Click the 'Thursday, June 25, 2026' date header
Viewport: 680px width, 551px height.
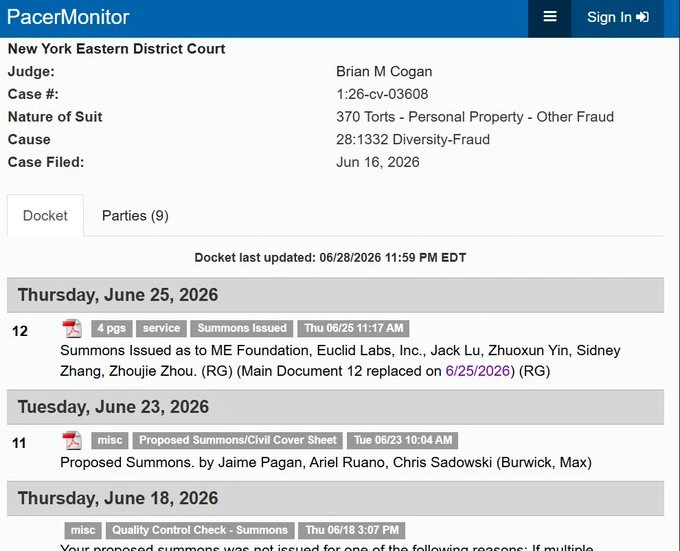335,295
